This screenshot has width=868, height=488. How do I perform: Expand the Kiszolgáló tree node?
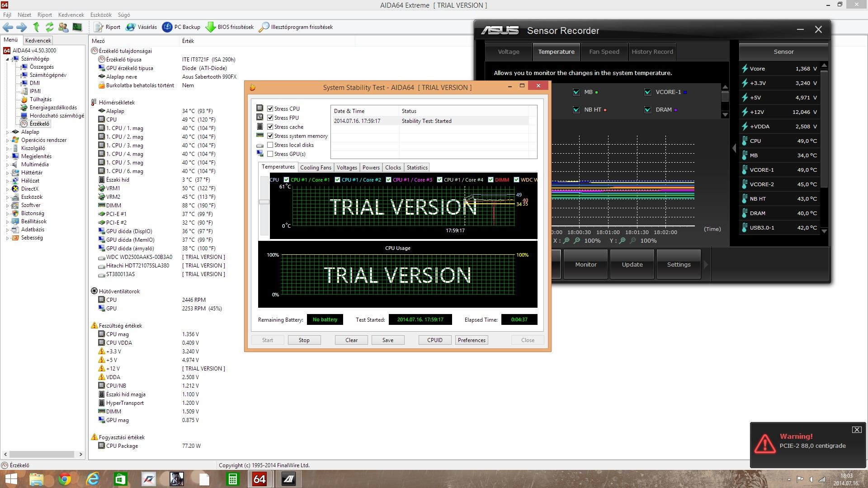pyautogui.click(x=7, y=149)
